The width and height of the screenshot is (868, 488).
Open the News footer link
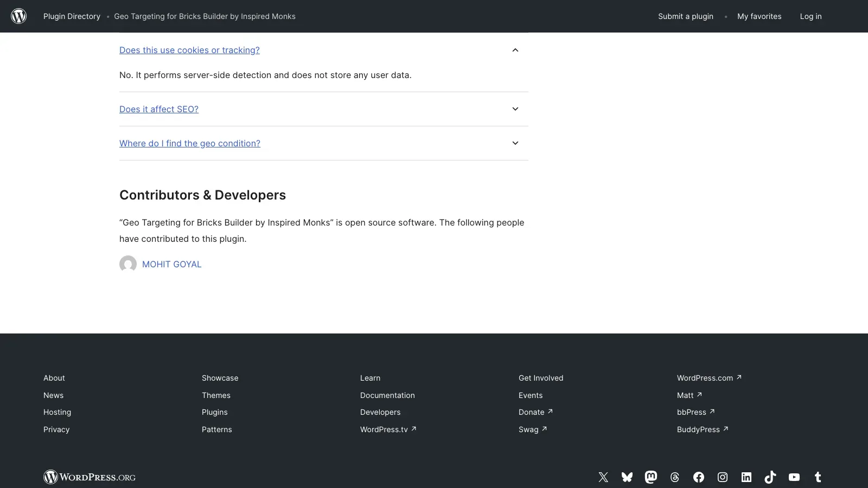click(x=53, y=395)
